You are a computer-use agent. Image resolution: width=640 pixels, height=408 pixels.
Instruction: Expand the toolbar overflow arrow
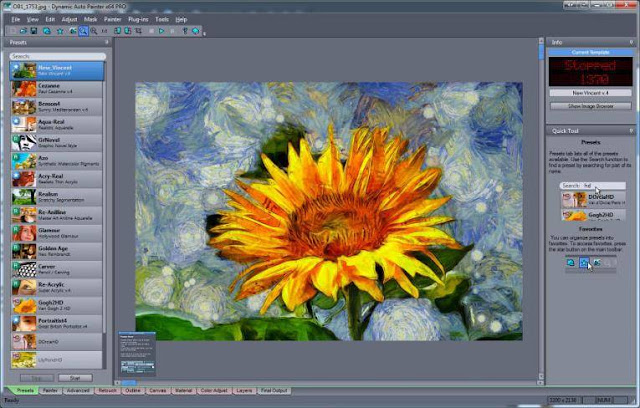tap(204, 33)
